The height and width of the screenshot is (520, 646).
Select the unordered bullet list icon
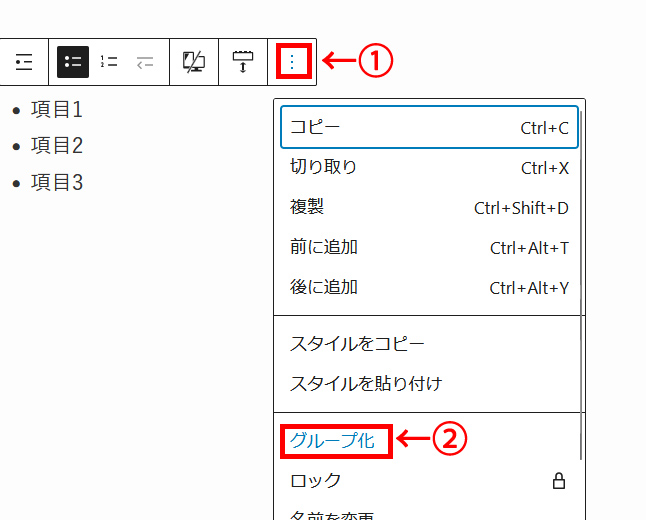tap(73, 61)
